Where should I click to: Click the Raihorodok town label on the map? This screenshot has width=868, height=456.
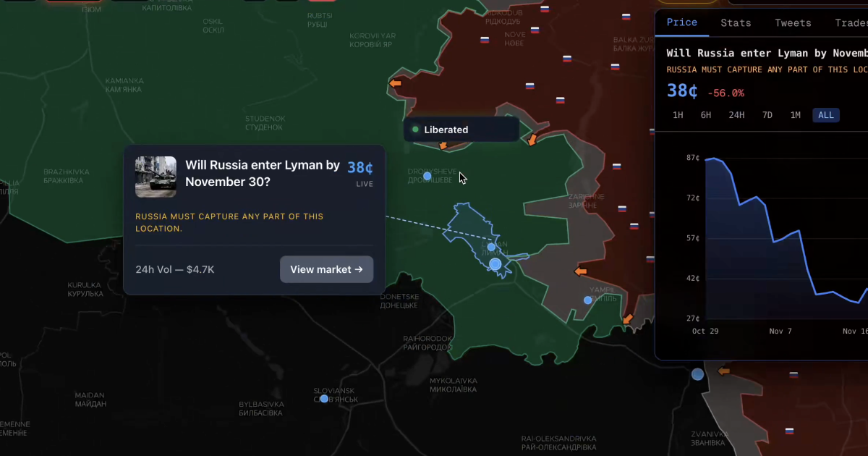click(427, 343)
